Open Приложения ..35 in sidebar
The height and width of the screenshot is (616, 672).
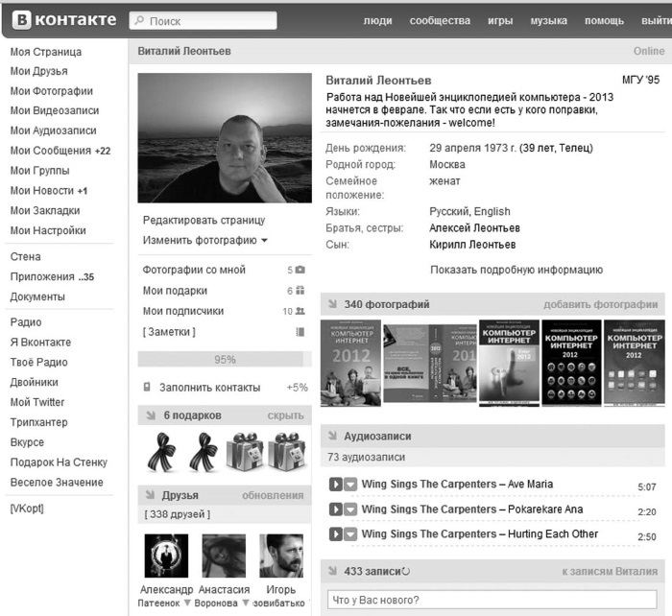[x=52, y=276]
